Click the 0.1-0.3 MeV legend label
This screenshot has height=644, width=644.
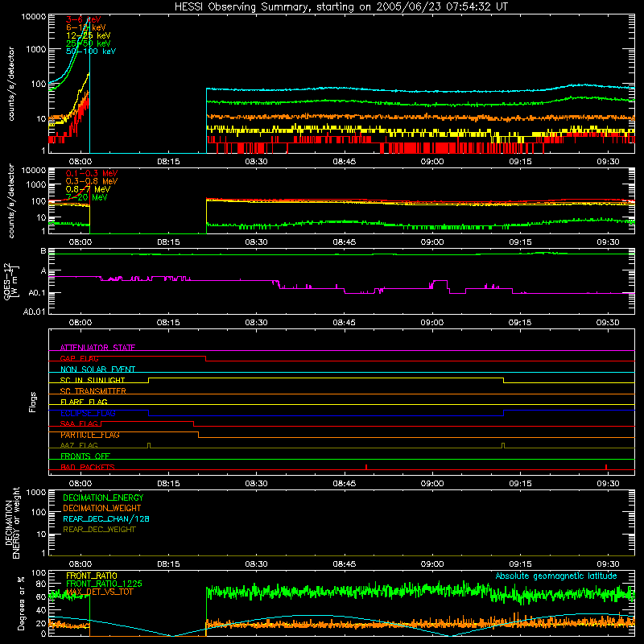point(92,173)
